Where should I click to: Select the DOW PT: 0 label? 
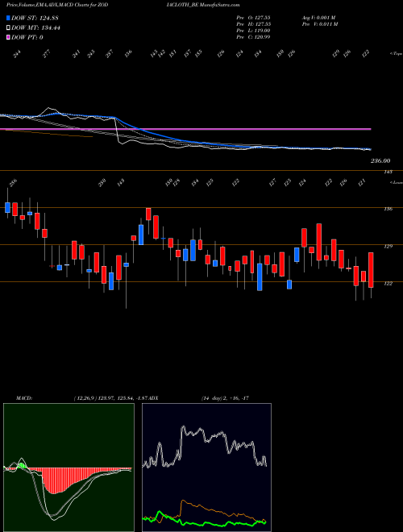click(x=27, y=38)
